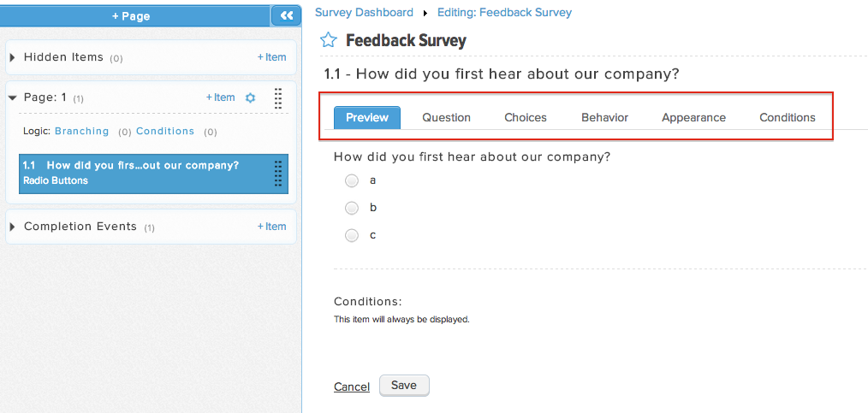Favorite the survey using the star icon
Viewport: 868px width, 413px height.
328,40
